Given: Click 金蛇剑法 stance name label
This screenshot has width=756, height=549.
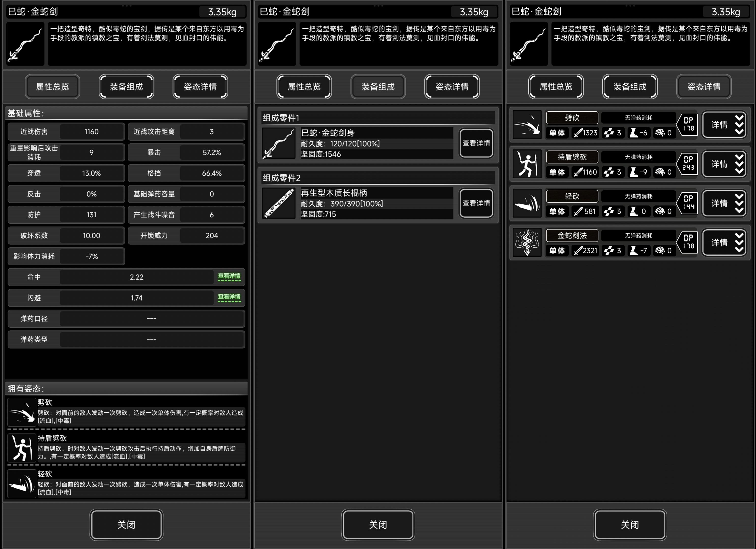Looking at the screenshot, I should pos(572,236).
